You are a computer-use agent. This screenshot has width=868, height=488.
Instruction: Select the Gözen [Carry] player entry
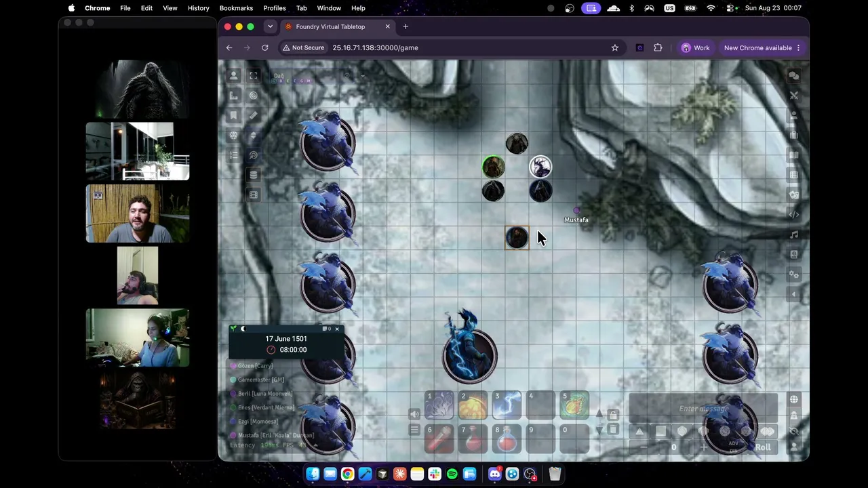[x=255, y=366]
